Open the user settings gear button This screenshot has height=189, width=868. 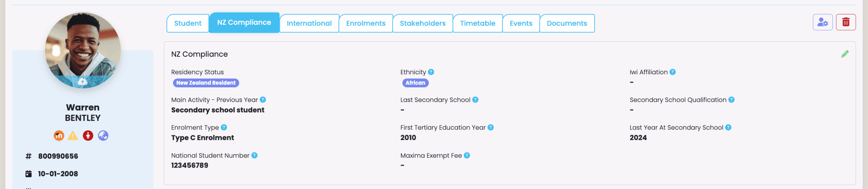click(823, 22)
